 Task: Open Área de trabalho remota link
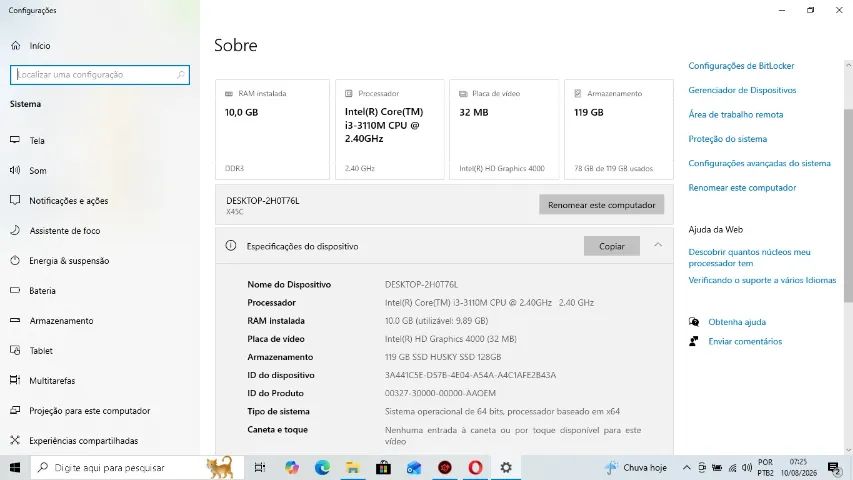tap(735, 115)
